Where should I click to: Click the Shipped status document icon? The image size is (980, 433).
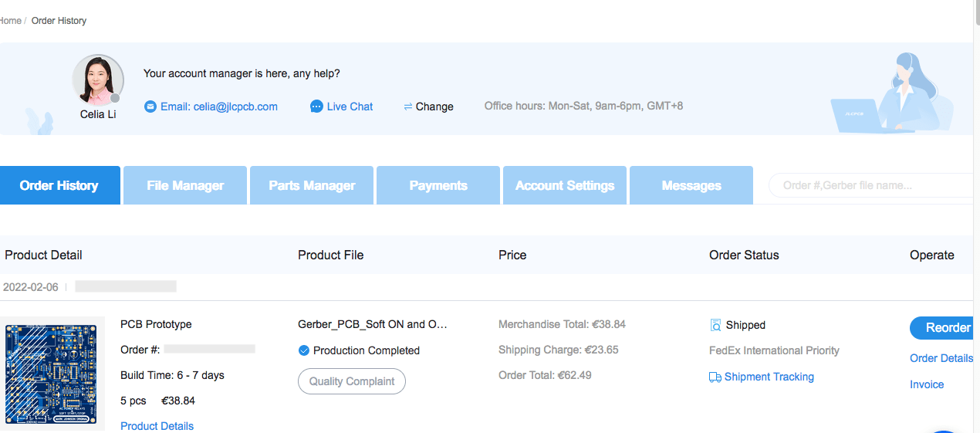[715, 325]
